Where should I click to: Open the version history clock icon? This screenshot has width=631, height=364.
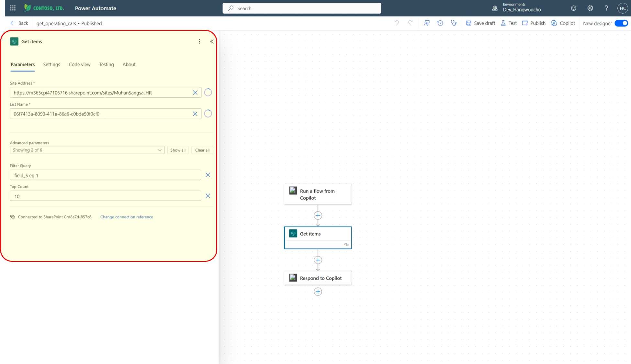[440, 23]
